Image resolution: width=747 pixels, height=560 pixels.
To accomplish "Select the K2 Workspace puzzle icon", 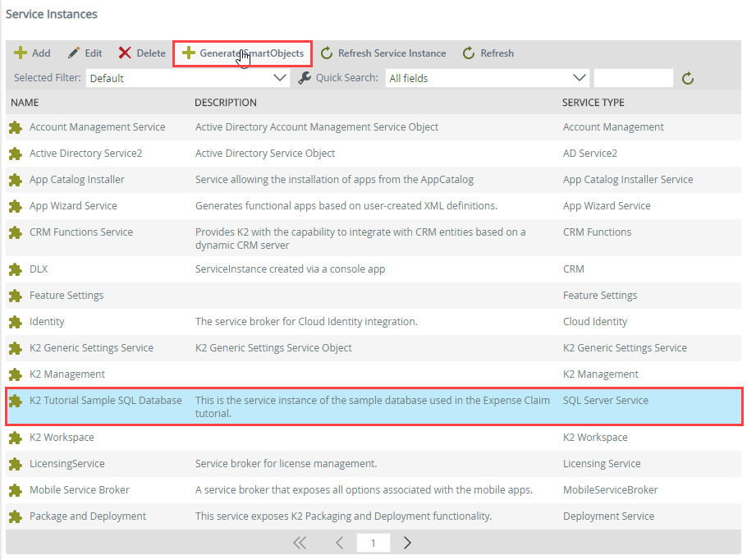I will (15, 438).
